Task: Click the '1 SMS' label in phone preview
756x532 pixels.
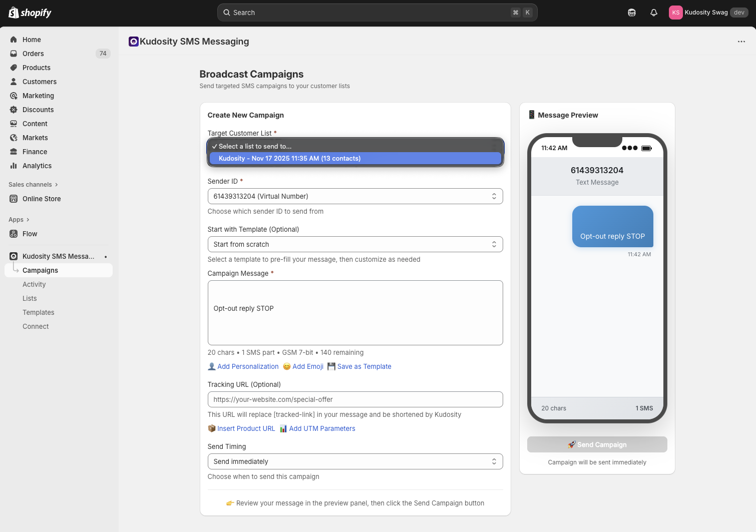Action: click(644, 408)
